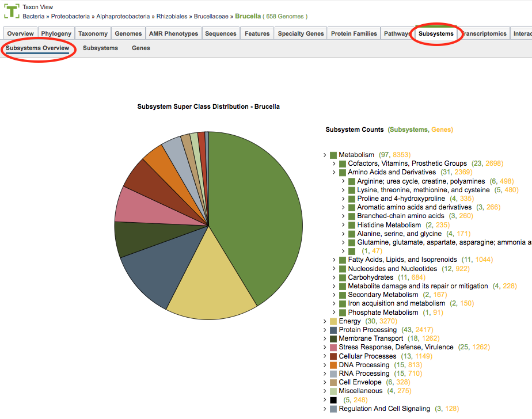
Task: Select Branched-chain amino acids label
Action: (x=400, y=216)
